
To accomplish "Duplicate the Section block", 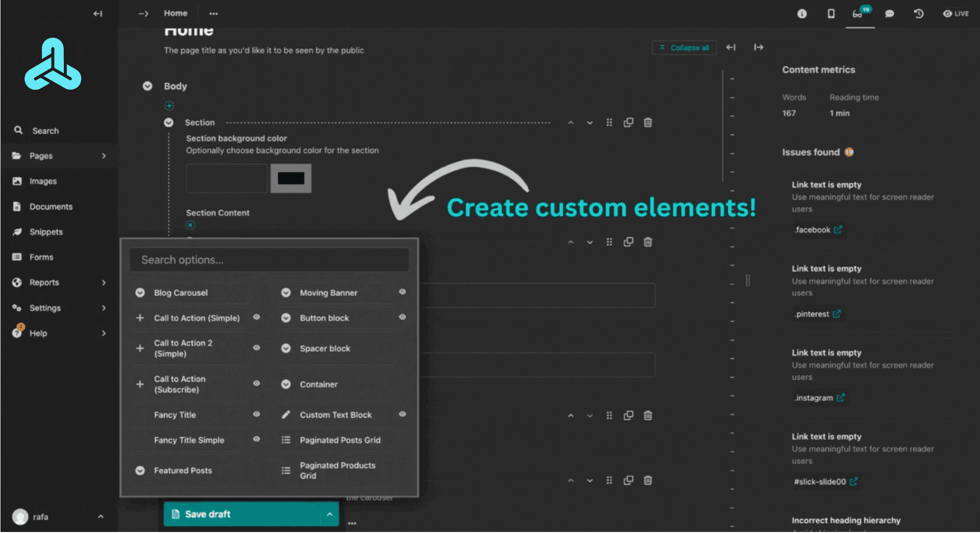I will click(x=628, y=123).
